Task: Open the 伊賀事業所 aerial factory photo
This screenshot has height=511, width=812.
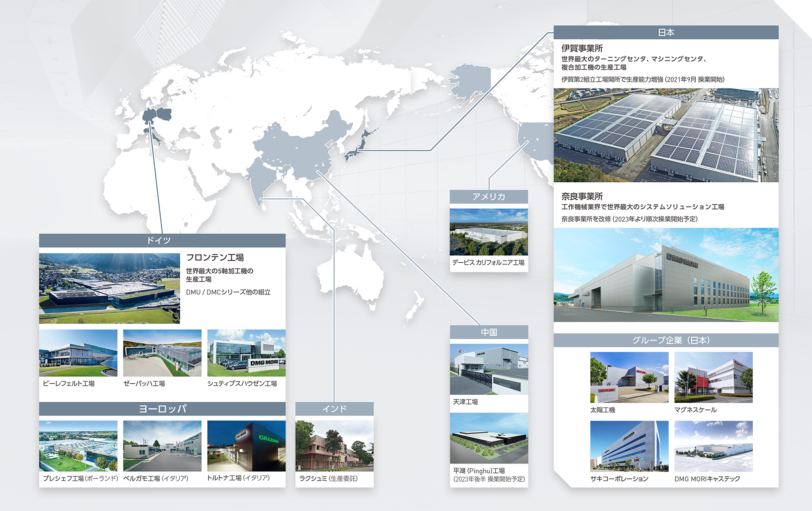Action: tap(666, 135)
